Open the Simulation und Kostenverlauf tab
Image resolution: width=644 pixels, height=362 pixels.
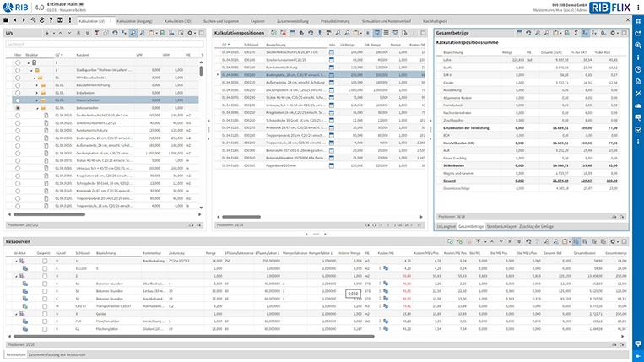(386, 21)
